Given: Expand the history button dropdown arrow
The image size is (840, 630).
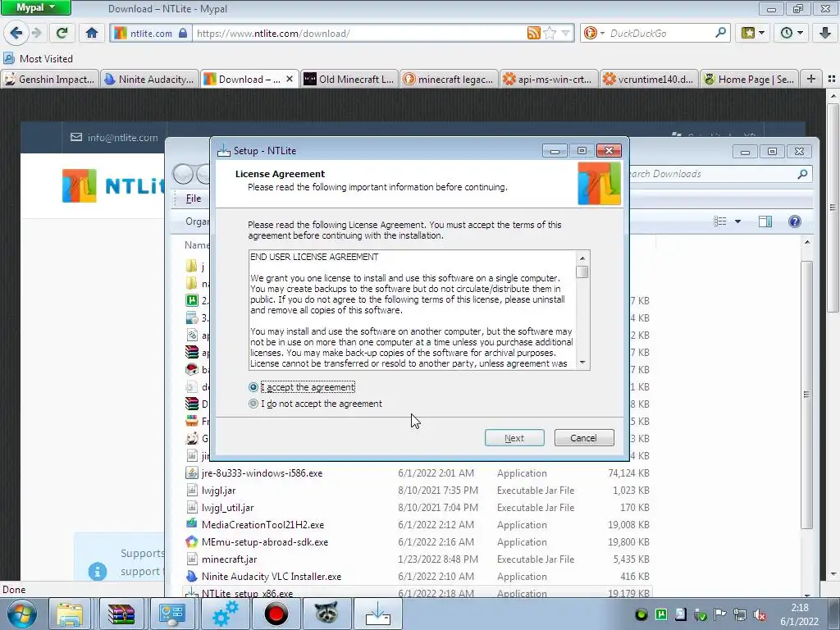Looking at the screenshot, I should pyautogui.click(x=800, y=33).
